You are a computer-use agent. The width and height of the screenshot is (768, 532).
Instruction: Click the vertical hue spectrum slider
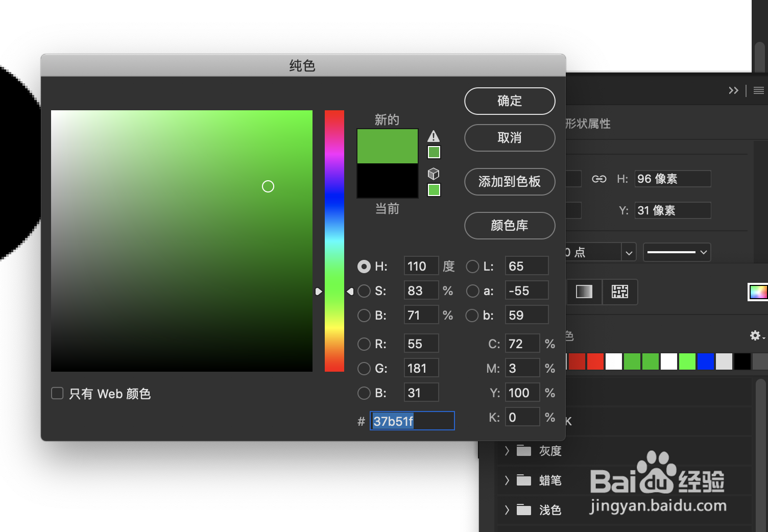pos(334,241)
